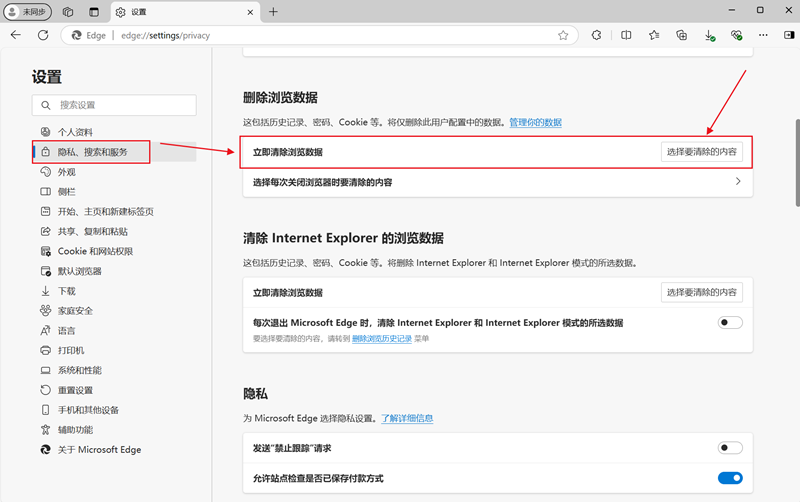Click the 管理你的数据 link
Viewport: 800px width, 502px height.
535,122
